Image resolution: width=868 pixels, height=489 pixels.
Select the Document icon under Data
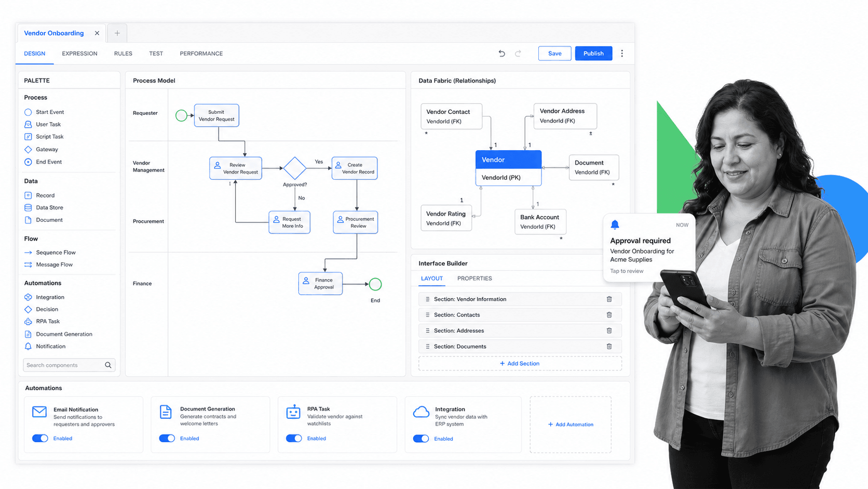click(x=28, y=220)
